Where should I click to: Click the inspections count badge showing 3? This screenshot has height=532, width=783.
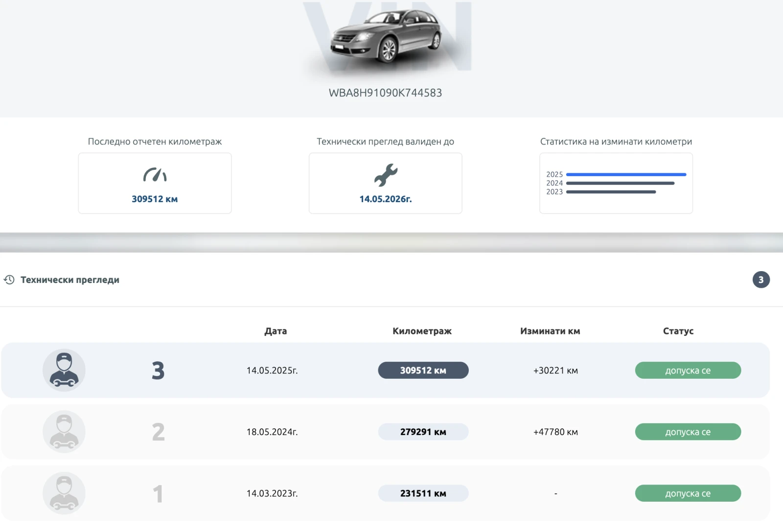pyautogui.click(x=760, y=280)
